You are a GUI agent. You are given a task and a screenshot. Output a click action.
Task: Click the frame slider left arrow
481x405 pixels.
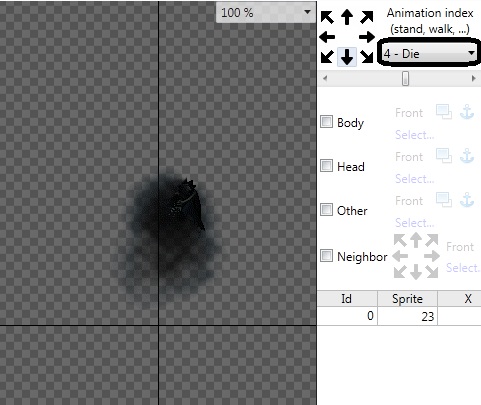point(325,79)
